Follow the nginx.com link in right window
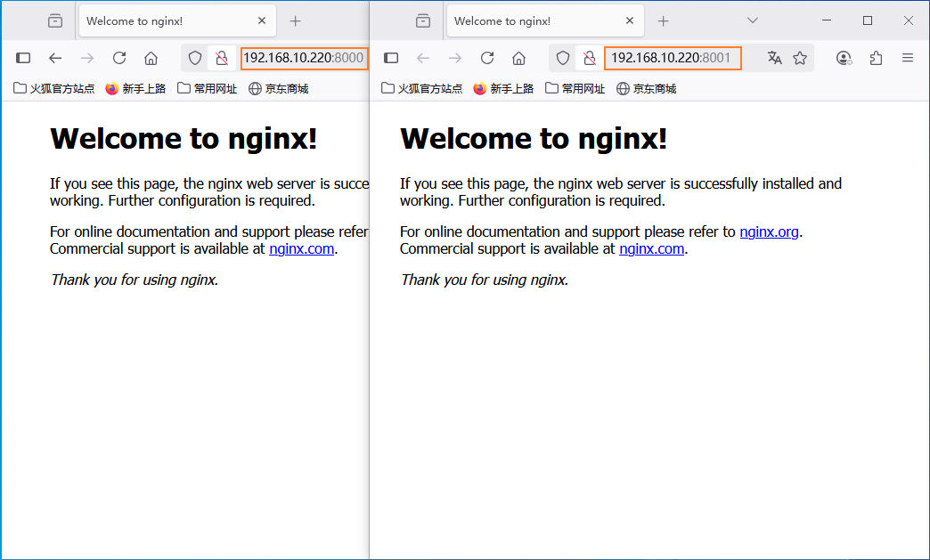The image size is (930, 560). pos(651,249)
